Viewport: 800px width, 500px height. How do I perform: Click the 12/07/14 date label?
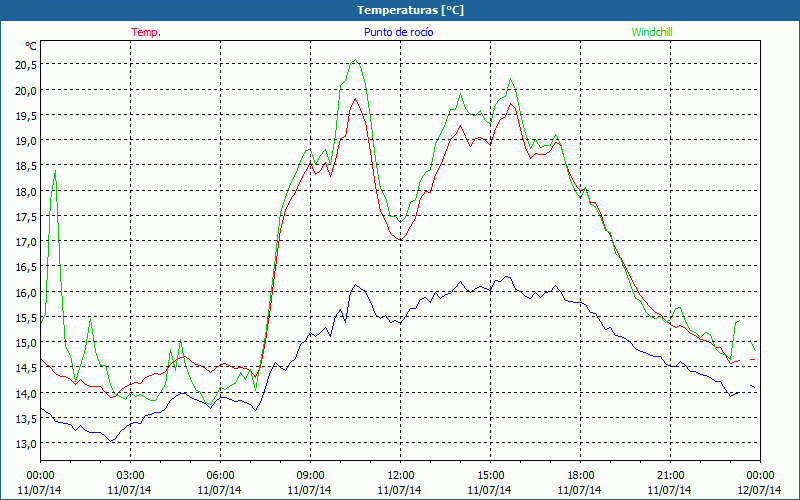[759, 490]
